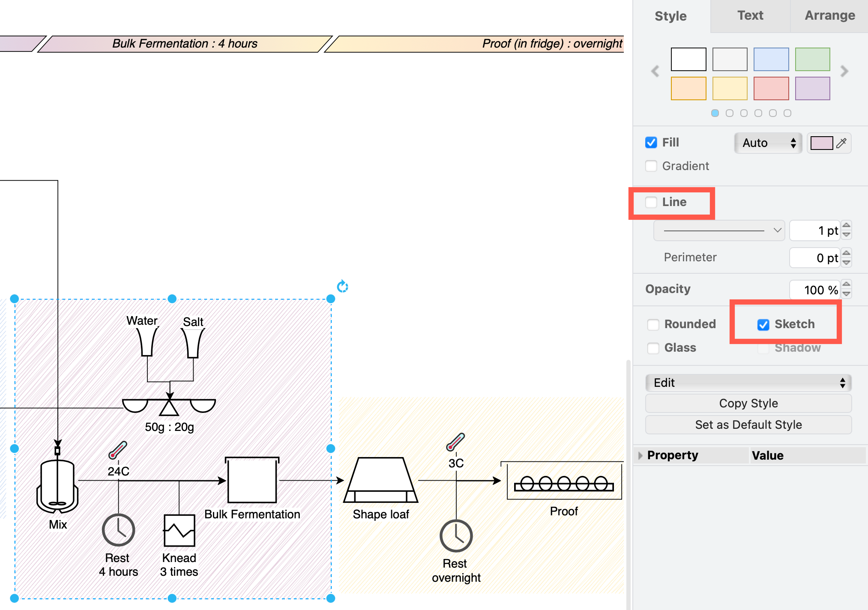The image size is (868, 610).
Task: Show next page of style presets
Action: pos(844,71)
